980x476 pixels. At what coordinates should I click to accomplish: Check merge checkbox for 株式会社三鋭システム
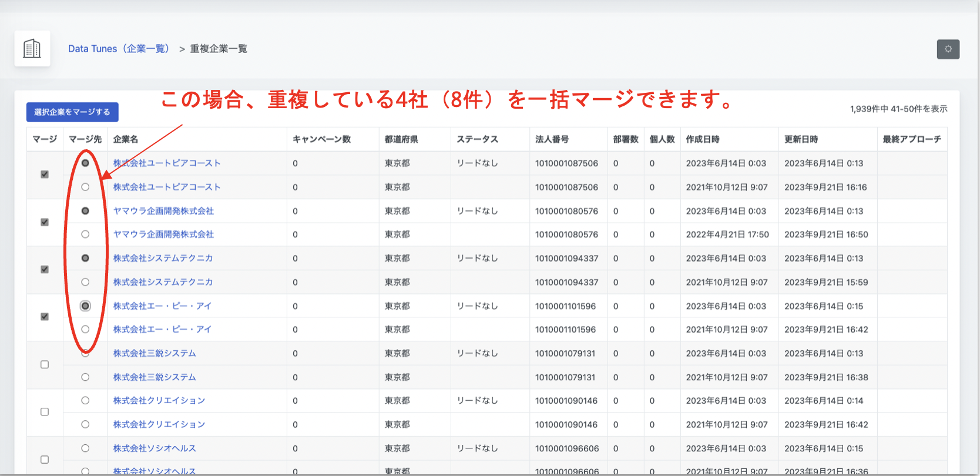pos(45,364)
